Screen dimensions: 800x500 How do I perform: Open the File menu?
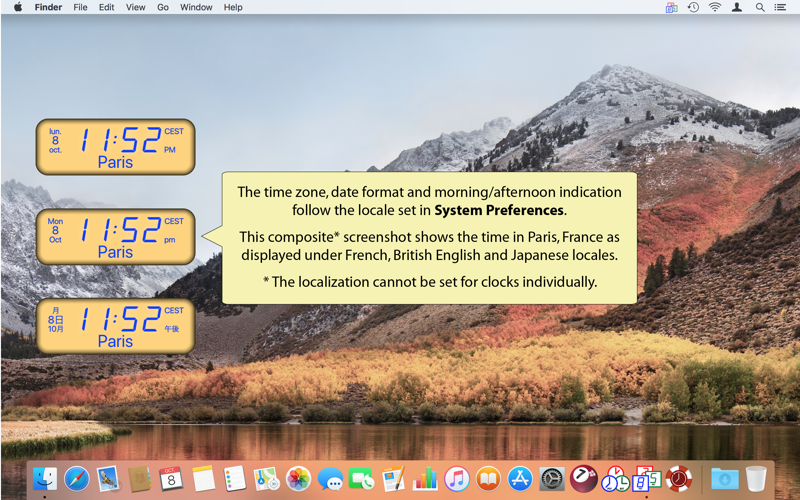tap(80, 7)
